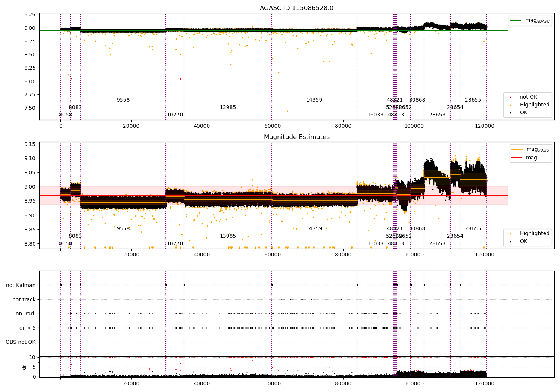Click OBSID label 8083 in the top plot
The height and width of the screenshot is (392, 560).
[x=75, y=108]
